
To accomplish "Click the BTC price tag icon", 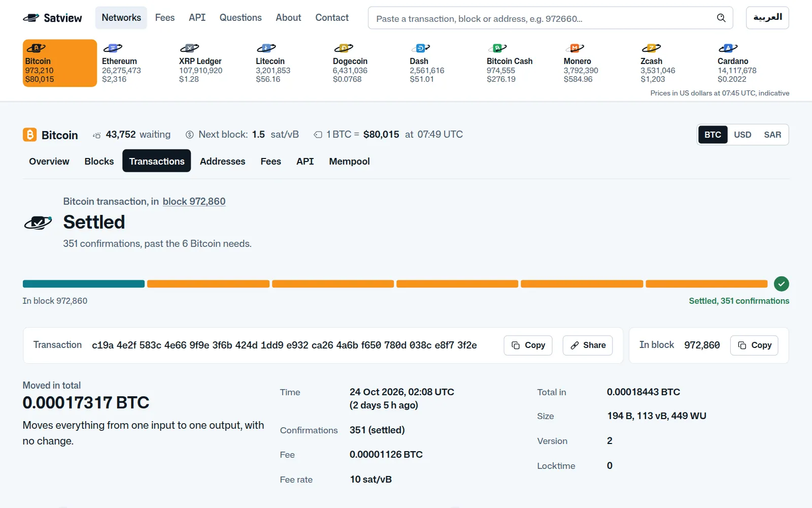I will (x=318, y=135).
